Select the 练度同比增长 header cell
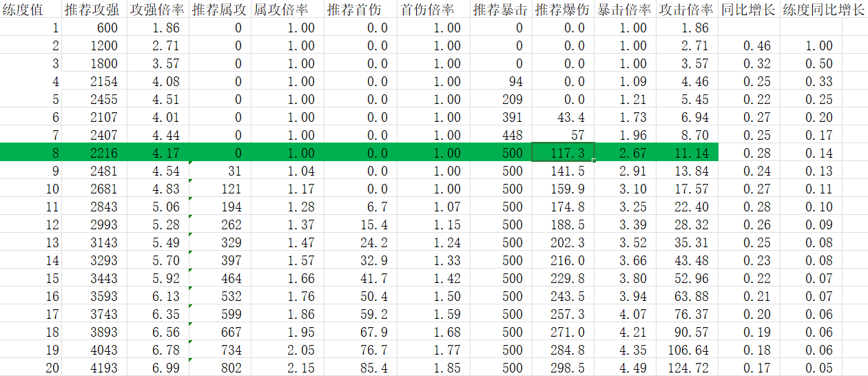The width and height of the screenshot is (868, 376). [823, 10]
